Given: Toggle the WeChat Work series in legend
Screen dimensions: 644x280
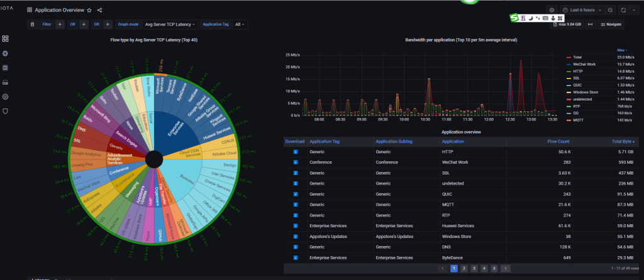Looking at the screenshot, I should [x=584, y=64].
